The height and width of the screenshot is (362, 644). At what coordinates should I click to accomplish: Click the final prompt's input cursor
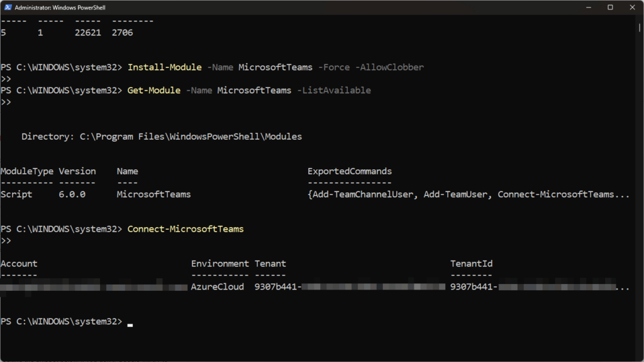(130, 325)
